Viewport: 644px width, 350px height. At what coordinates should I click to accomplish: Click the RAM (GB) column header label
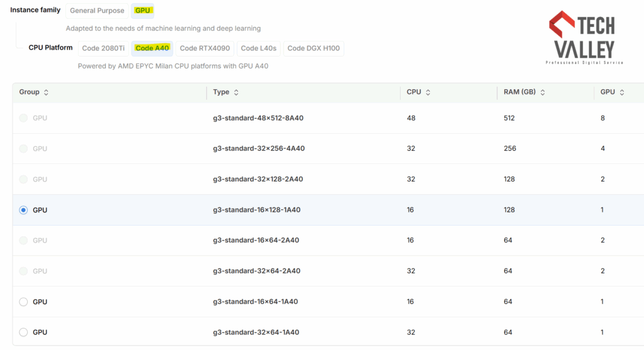click(x=519, y=92)
